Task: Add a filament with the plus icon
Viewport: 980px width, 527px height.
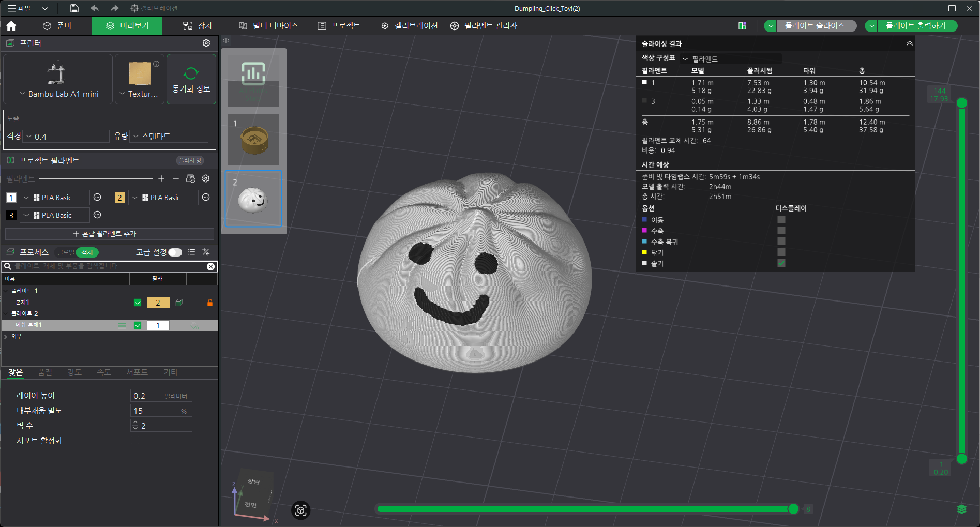Action: [x=161, y=178]
